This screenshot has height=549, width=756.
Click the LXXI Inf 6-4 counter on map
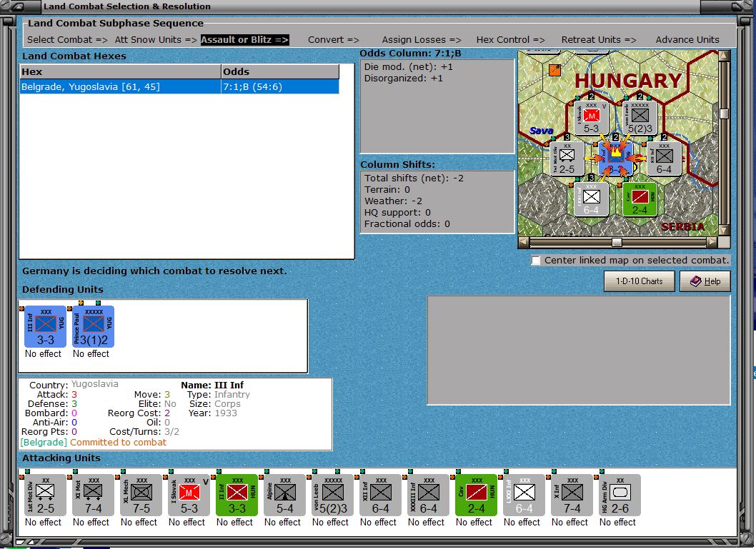592,199
